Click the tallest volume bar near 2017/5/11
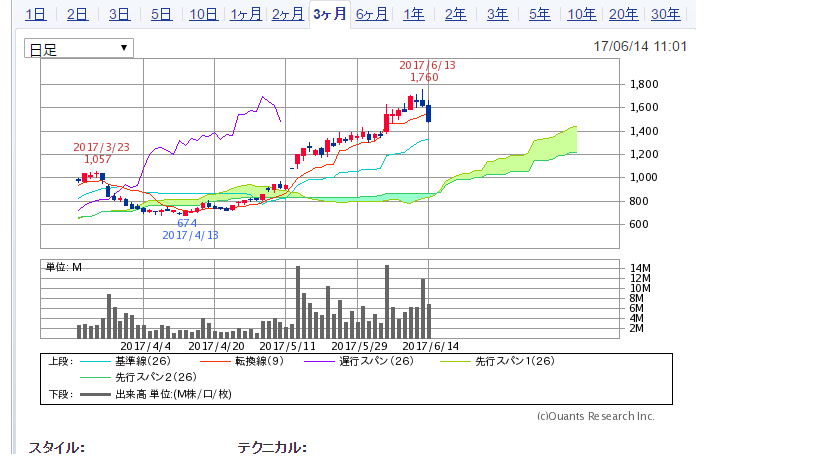 (298, 302)
